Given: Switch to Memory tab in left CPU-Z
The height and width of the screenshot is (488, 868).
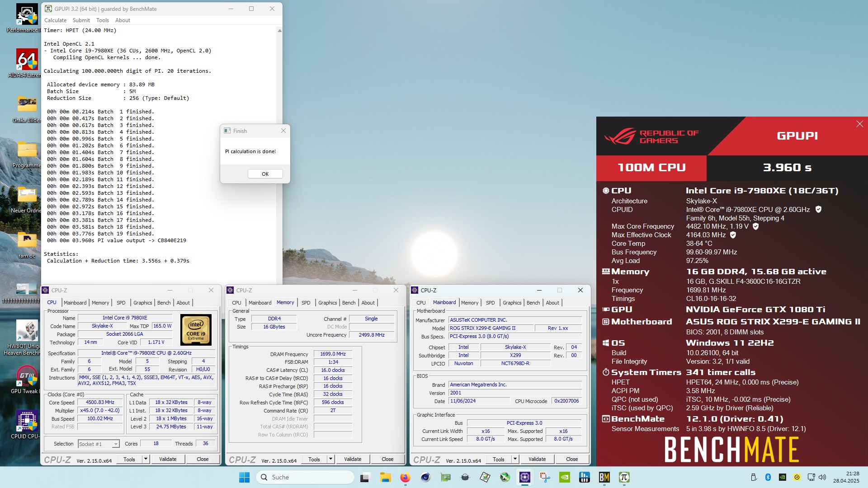Looking at the screenshot, I should point(100,303).
